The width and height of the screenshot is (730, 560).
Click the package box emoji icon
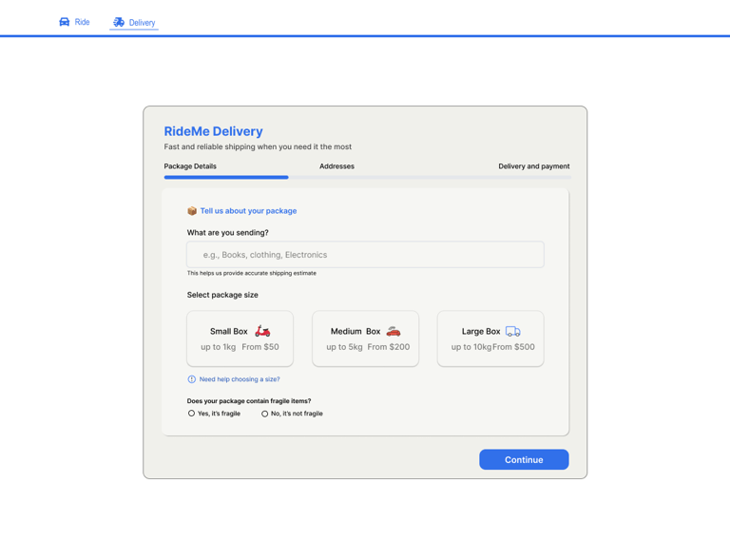pos(192,211)
